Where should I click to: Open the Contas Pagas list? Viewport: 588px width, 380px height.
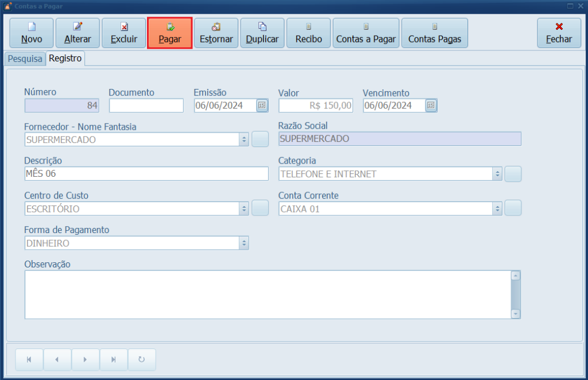pos(435,33)
